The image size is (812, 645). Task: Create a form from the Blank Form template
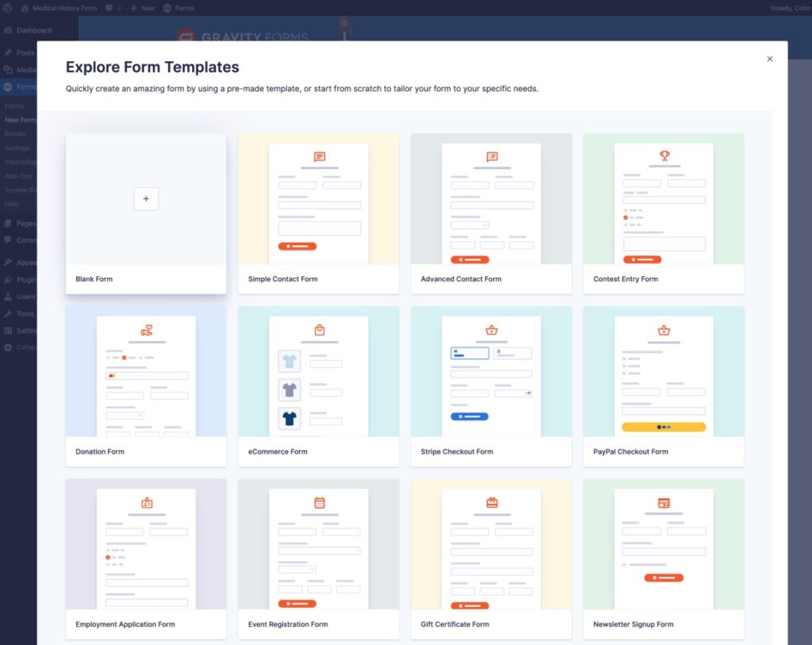[x=146, y=213]
